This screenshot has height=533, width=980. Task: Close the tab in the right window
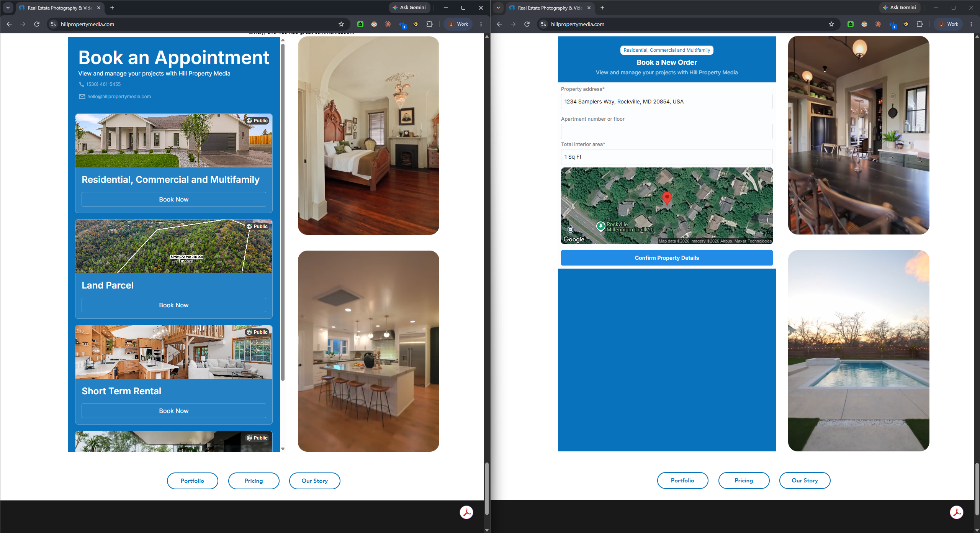[x=589, y=8]
